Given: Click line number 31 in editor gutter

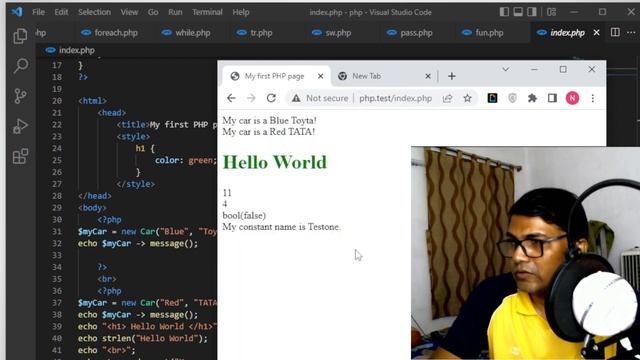Looking at the screenshot, I should [57, 232].
